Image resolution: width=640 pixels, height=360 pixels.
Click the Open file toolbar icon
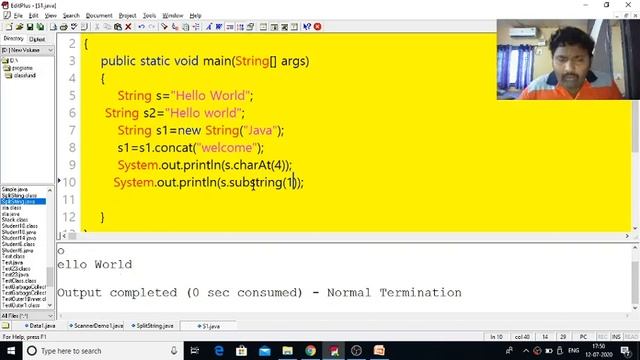point(19,27)
